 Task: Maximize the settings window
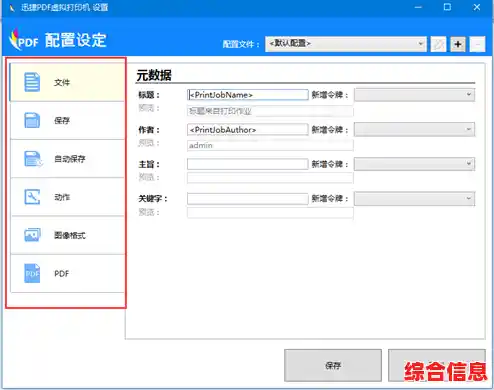tap(447, 7)
